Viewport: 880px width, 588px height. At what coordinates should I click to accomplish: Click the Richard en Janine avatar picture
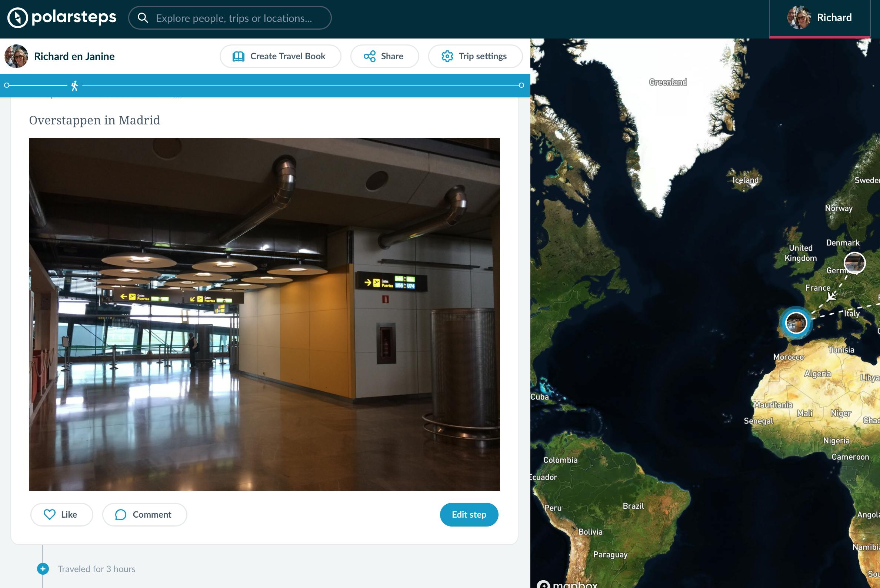[x=16, y=56]
